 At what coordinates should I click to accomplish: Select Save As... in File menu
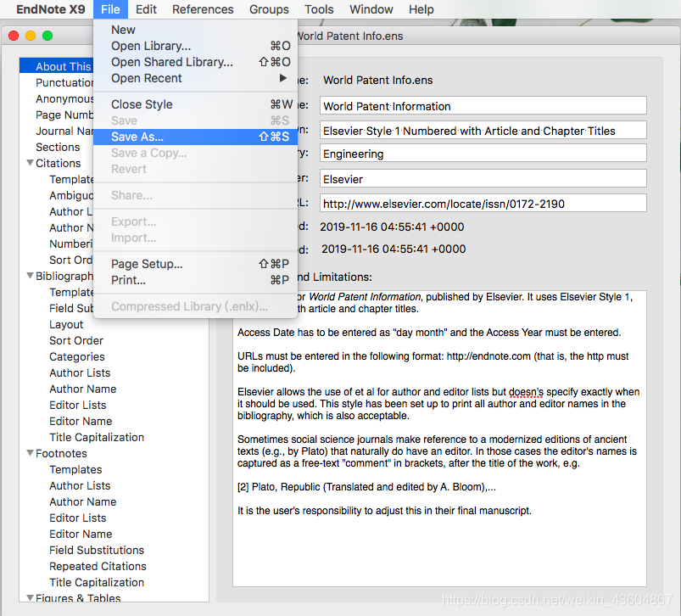[195, 137]
